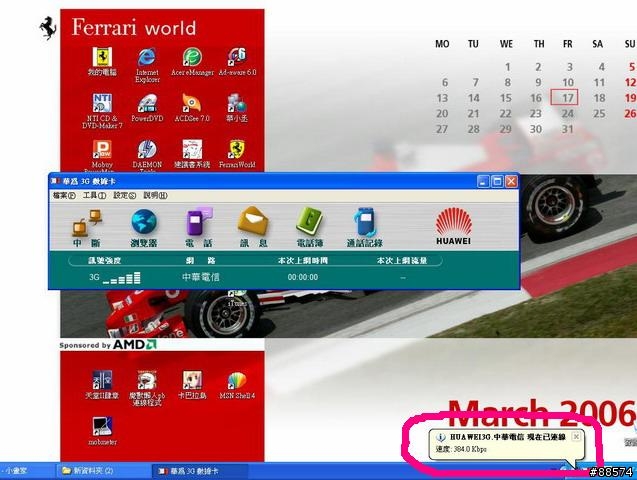Click the 本次上網流量 column label
Screen dimensions: 637x480
[x=402, y=261]
